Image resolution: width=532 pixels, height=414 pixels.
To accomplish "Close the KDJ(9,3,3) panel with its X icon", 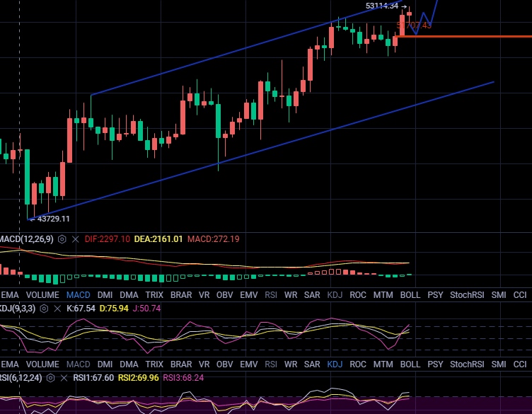I will click(x=57, y=309).
